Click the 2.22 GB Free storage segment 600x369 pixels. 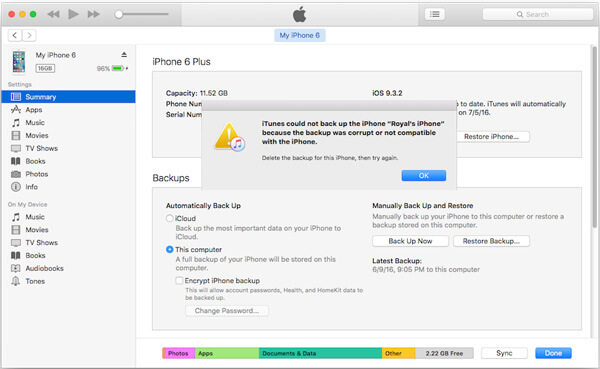click(444, 353)
